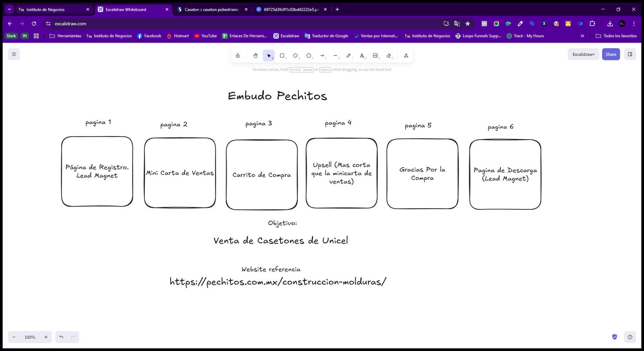Image resolution: width=644 pixels, height=351 pixels.
Task: Bookmark this page with star icon
Action: (468, 24)
